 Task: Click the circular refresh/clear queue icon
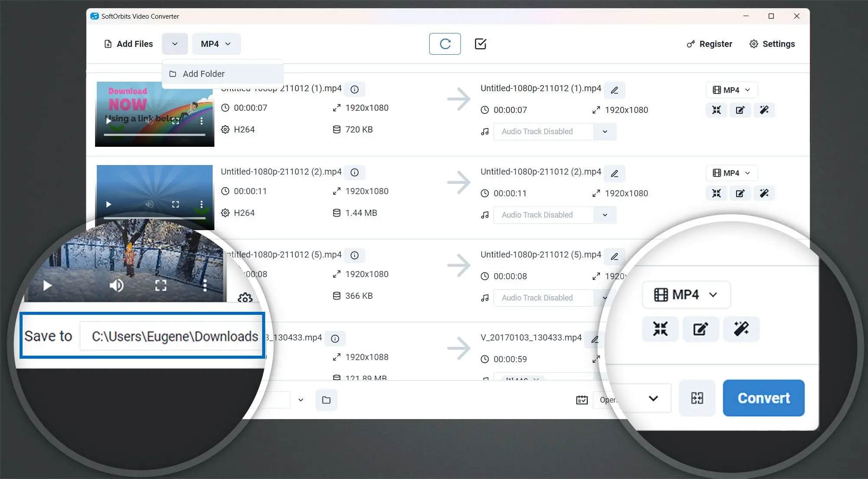tap(444, 44)
